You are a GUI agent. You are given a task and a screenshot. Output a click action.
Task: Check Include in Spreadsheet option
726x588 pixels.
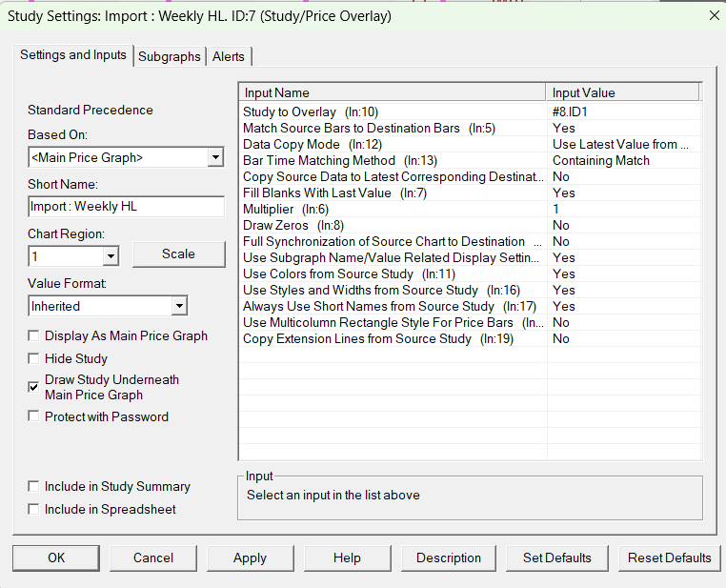click(34, 510)
